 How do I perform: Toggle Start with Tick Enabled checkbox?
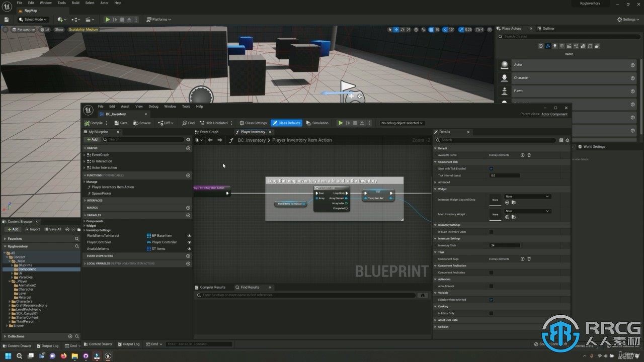(x=491, y=168)
